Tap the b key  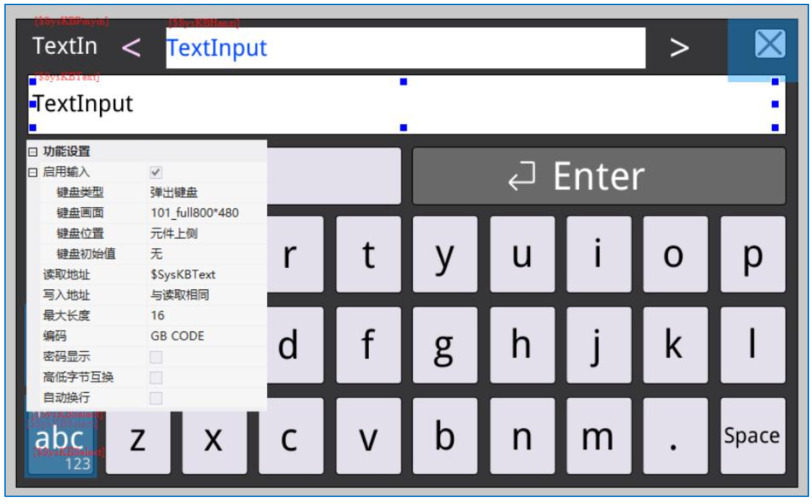[x=445, y=436]
